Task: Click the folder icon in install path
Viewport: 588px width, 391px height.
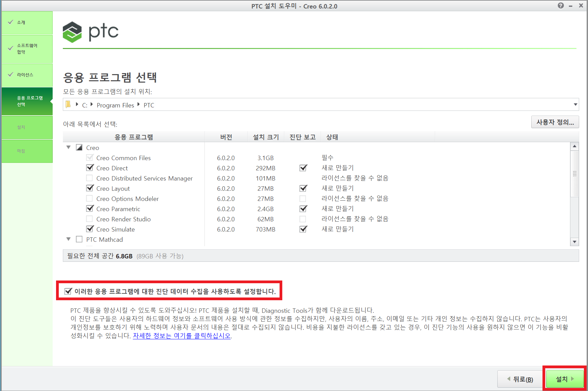Action: 68,104
